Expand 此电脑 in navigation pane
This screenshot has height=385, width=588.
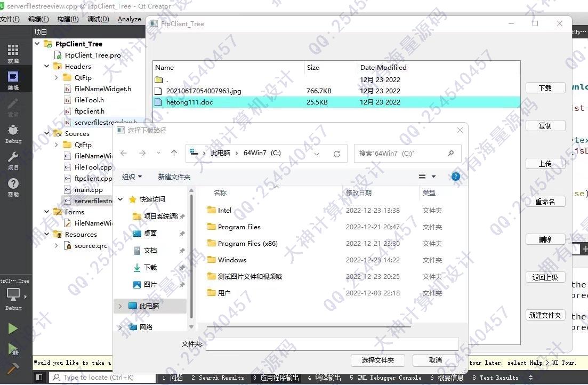(120, 306)
